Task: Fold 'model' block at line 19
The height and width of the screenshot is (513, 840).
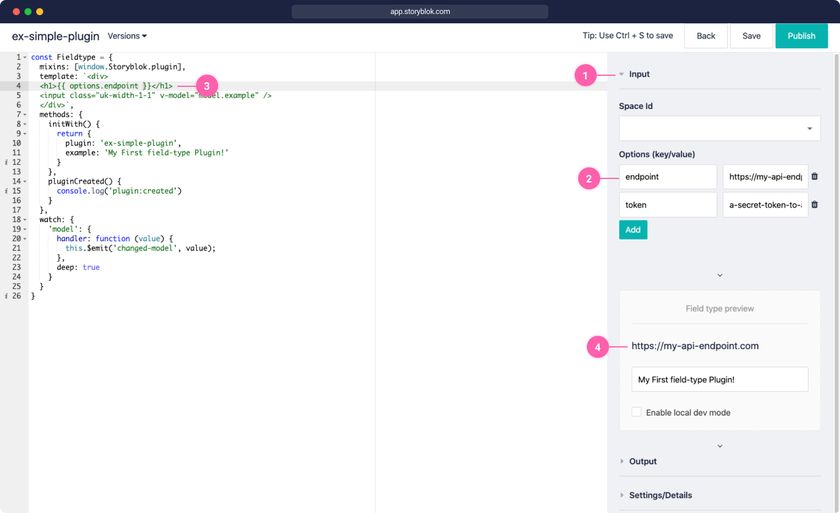Action: pyautogui.click(x=25, y=229)
